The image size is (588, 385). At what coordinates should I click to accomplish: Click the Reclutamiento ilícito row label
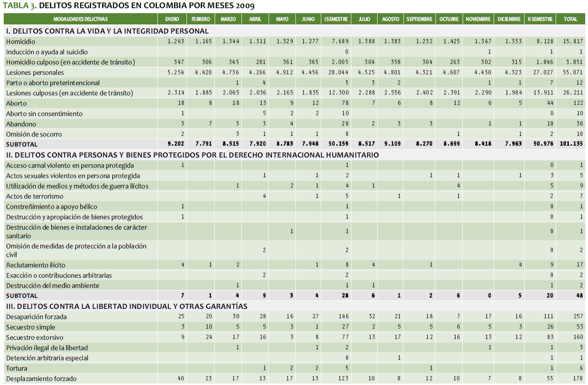(36, 265)
